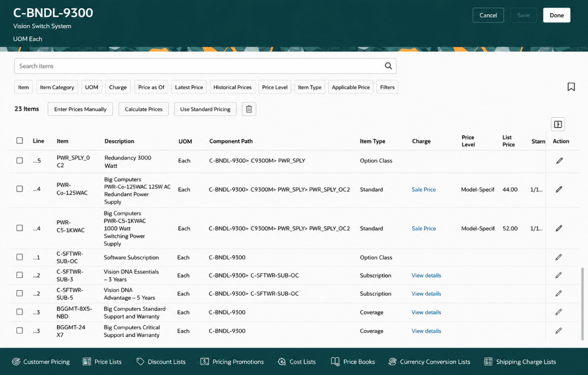The width and height of the screenshot is (588, 375).
Task: Click the bookmark saved-search icon
Action: pyautogui.click(x=571, y=87)
